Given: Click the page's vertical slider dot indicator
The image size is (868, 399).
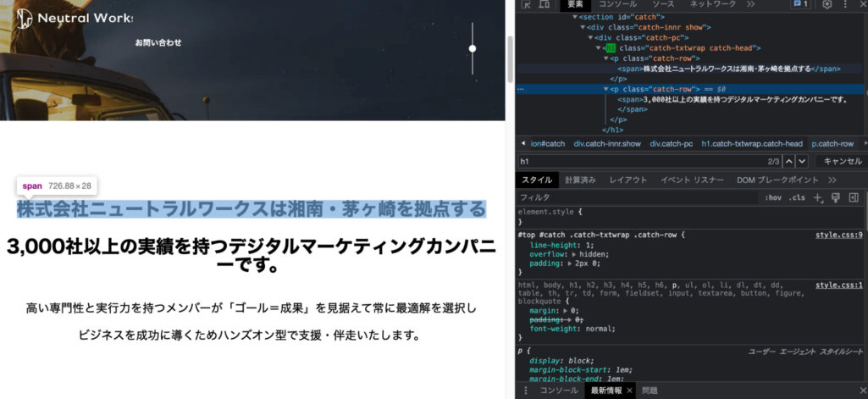Looking at the screenshot, I should coord(473,48).
